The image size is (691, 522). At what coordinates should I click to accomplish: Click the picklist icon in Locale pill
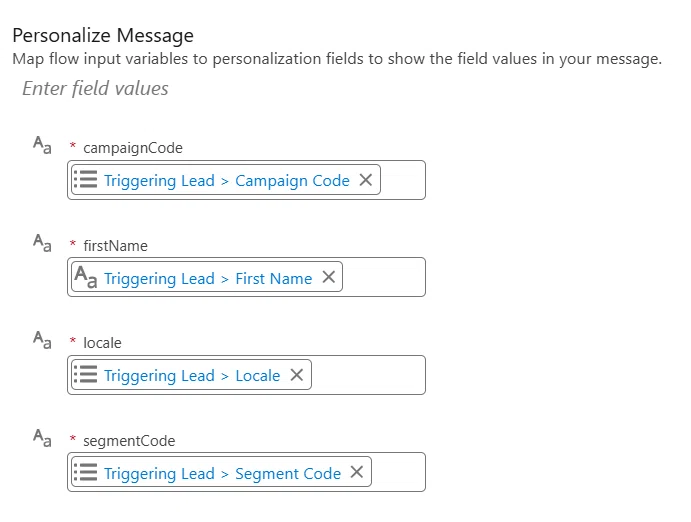(x=85, y=375)
